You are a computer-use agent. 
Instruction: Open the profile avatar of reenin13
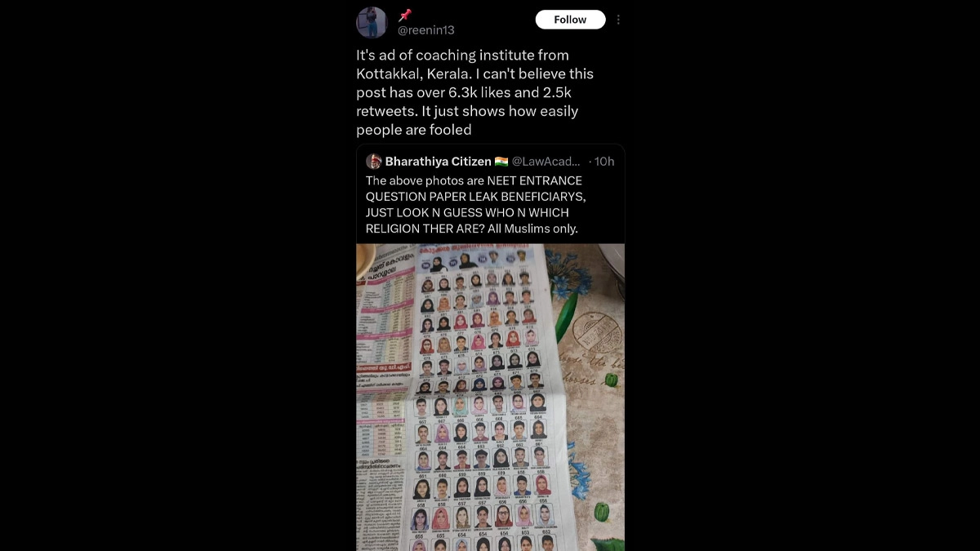click(372, 22)
